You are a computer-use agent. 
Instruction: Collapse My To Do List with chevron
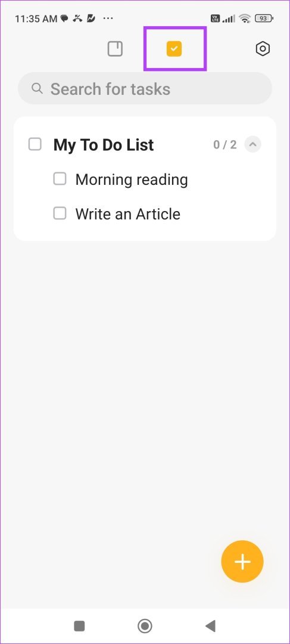[252, 144]
